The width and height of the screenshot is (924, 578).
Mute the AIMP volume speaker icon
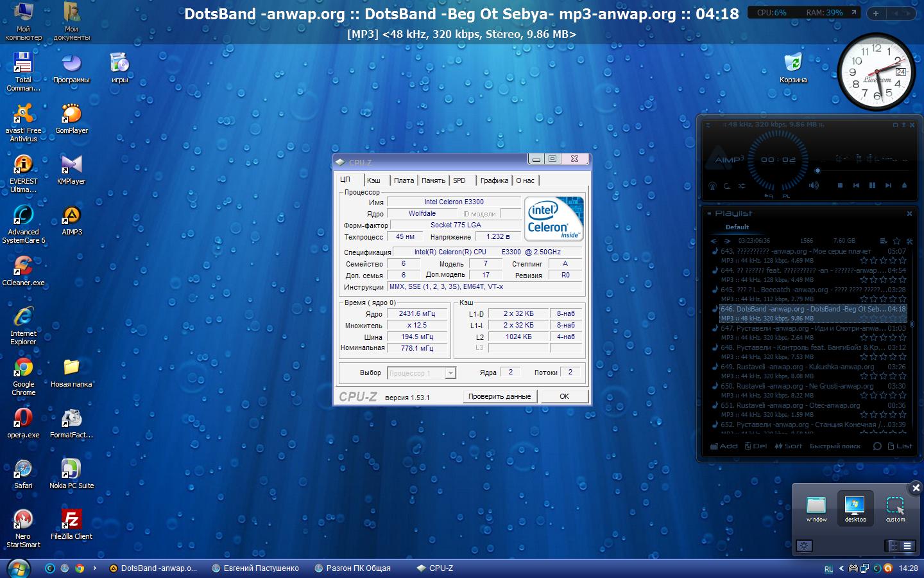[x=814, y=186]
